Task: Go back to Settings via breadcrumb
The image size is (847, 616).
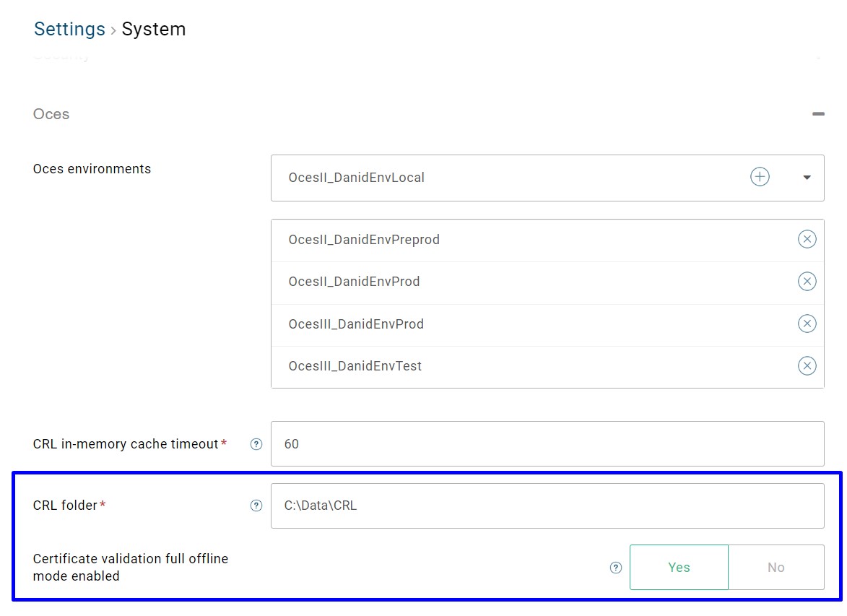Action: [69, 29]
